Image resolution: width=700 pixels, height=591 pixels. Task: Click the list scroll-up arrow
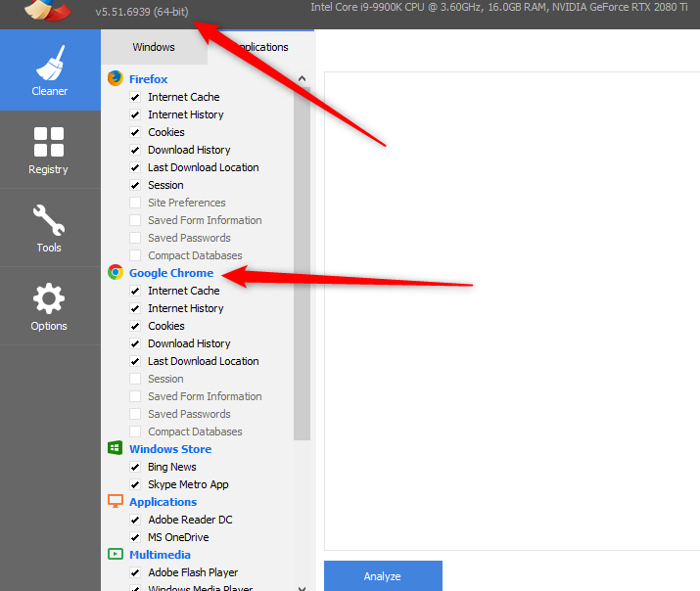click(x=302, y=78)
